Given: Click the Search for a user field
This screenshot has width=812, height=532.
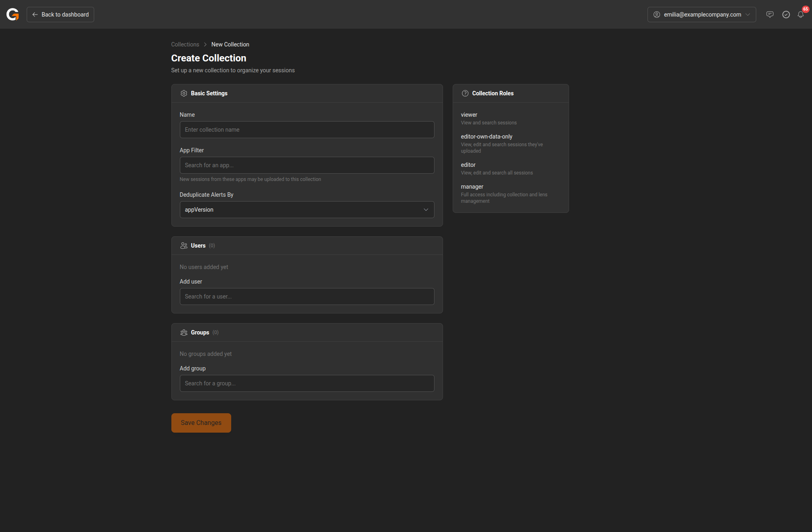Looking at the screenshot, I should click(306, 296).
